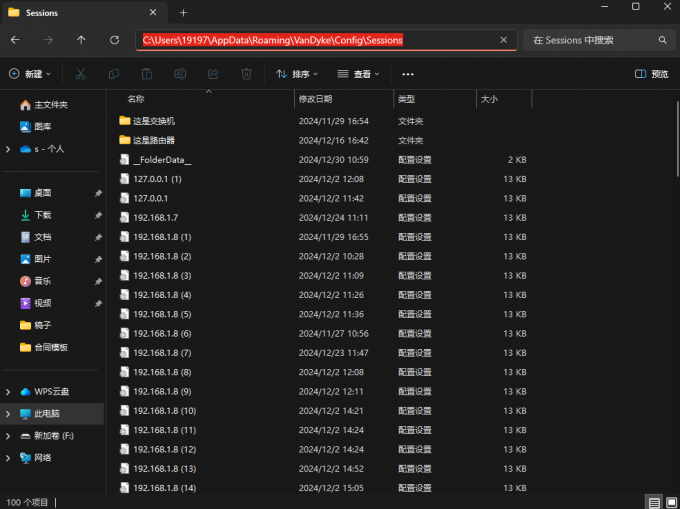Open 桌面 Desktop in sidebar
The height and width of the screenshot is (509, 680).
pos(36,193)
